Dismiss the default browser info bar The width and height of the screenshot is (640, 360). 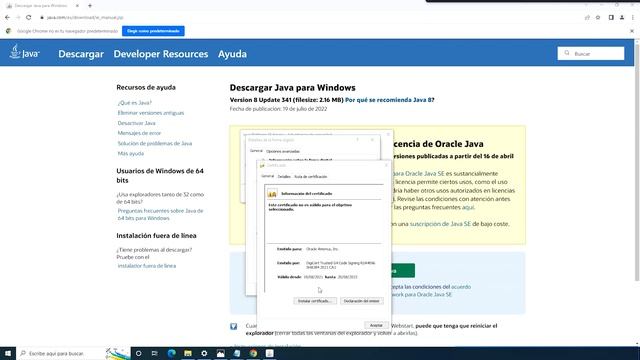(x=632, y=31)
